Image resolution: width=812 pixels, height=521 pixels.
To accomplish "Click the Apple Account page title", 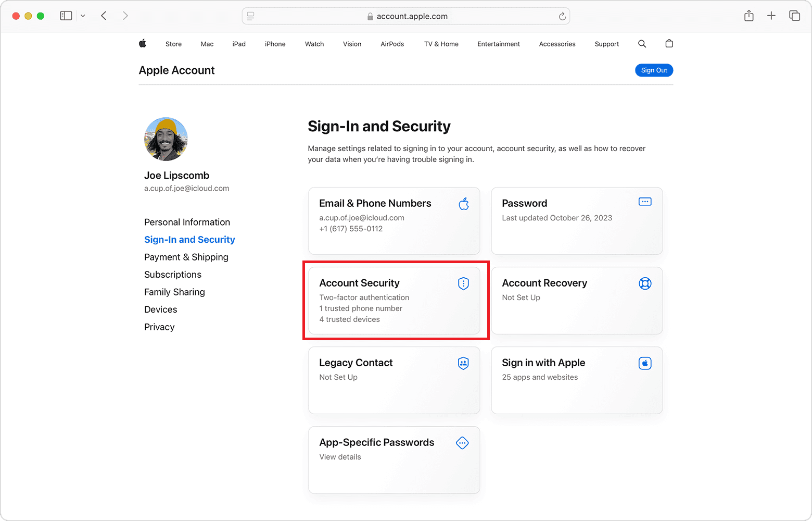I will [177, 70].
